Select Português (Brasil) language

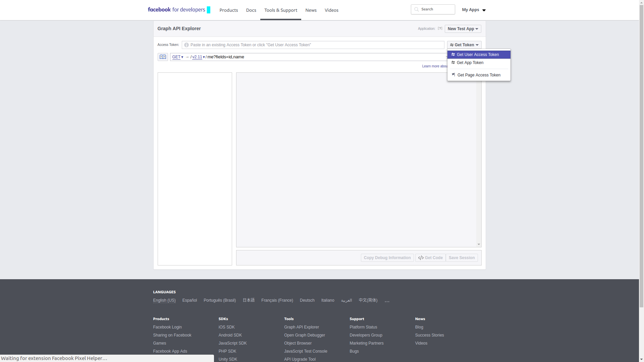click(x=220, y=300)
